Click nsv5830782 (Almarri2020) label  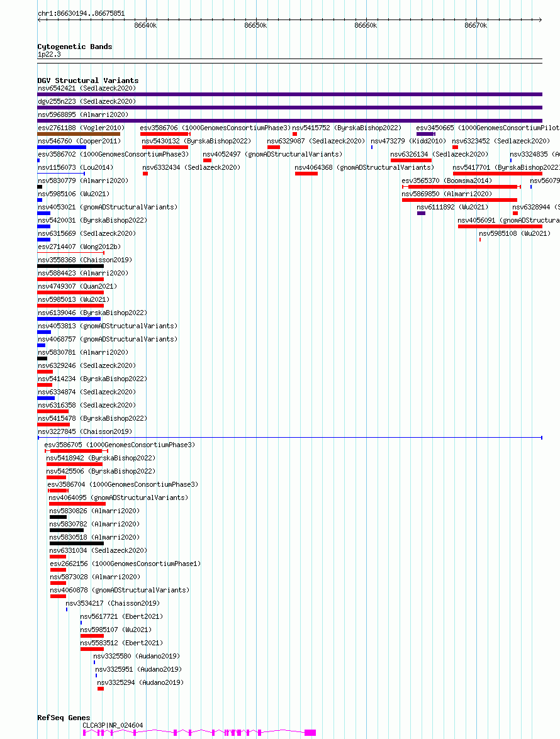coord(95,524)
